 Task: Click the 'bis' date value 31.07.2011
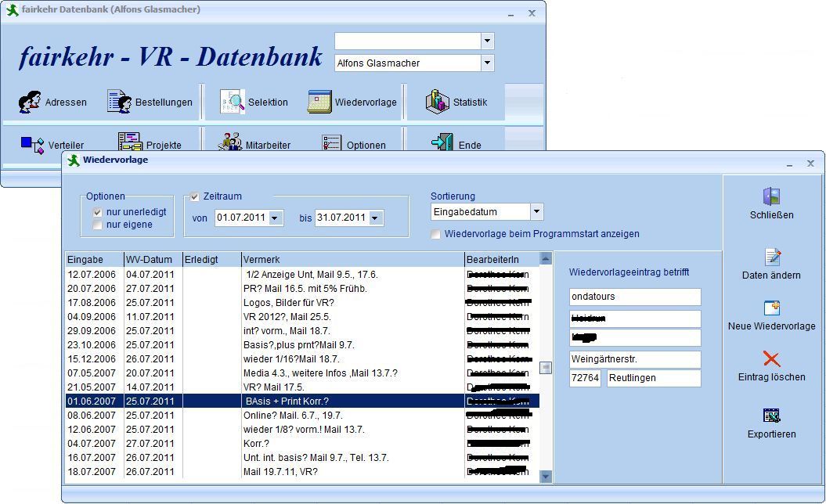point(341,218)
